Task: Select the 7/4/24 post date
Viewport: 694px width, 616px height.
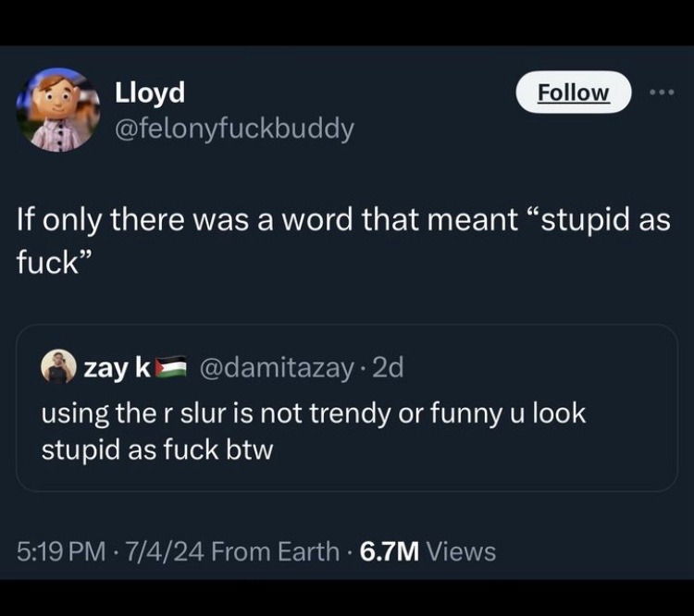Action: [161, 552]
